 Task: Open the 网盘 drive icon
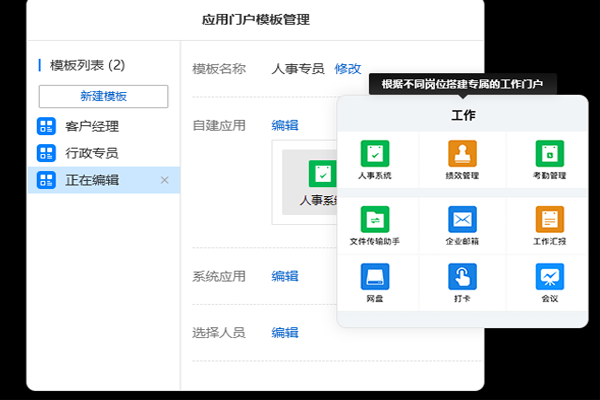coord(374,276)
